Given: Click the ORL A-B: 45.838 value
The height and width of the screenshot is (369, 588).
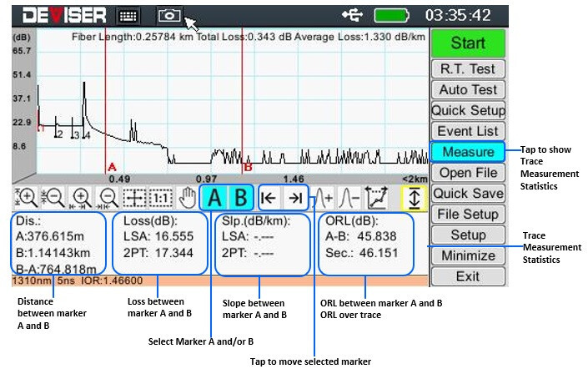Looking at the screenshot, I should tap(361, 236).
